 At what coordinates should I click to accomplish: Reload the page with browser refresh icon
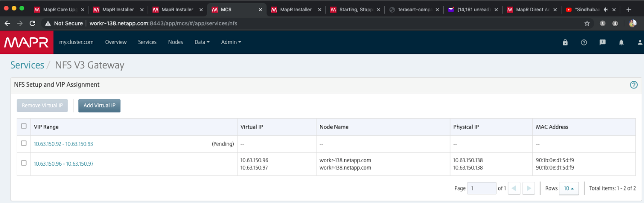tap(32, 23)
